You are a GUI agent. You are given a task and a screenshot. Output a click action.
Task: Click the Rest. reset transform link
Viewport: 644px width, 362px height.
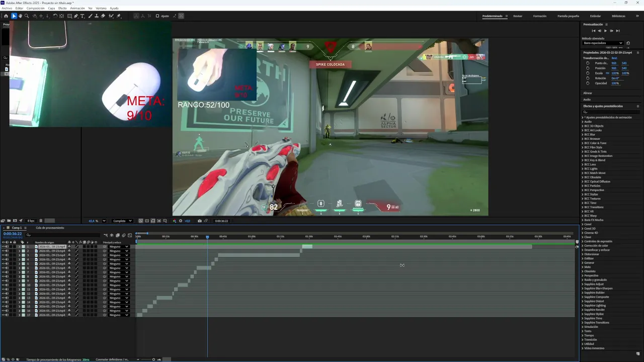614,58
